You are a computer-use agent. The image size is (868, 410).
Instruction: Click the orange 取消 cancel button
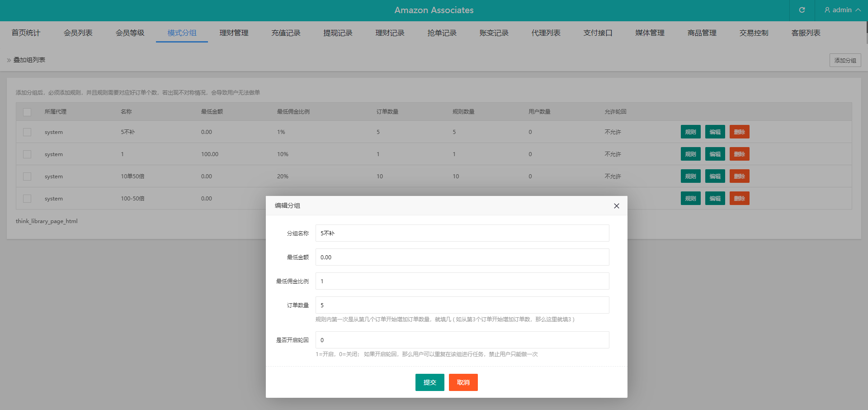(463, 382)
